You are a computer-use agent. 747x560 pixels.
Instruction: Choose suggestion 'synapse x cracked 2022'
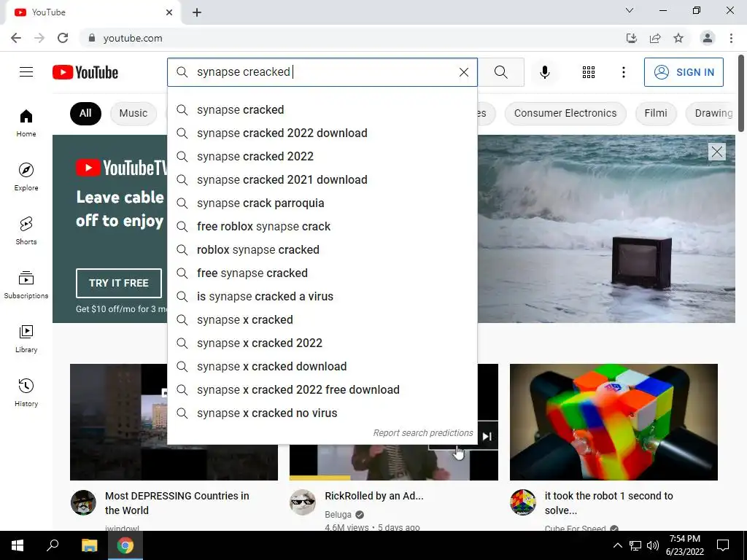322,343
